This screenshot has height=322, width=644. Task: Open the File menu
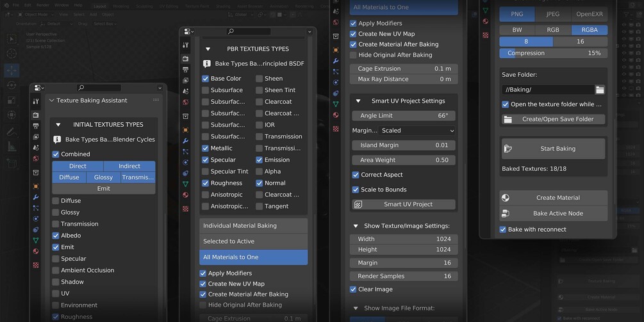pos(15,5)
